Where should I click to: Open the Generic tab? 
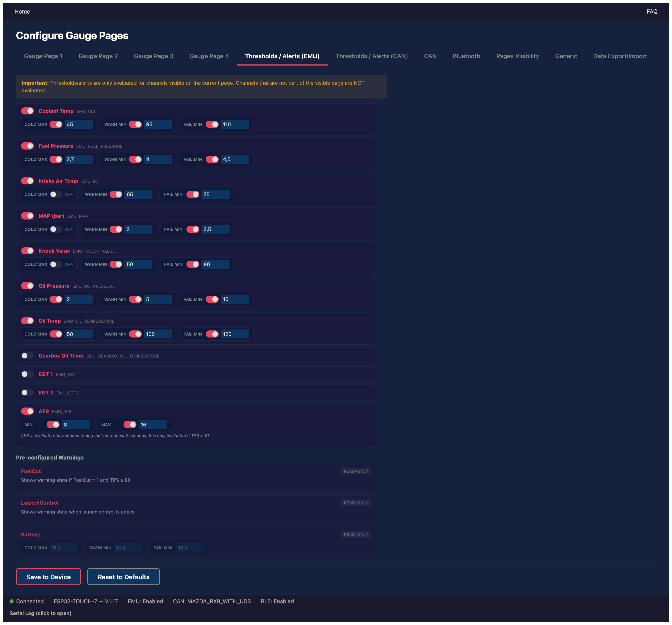566,56
